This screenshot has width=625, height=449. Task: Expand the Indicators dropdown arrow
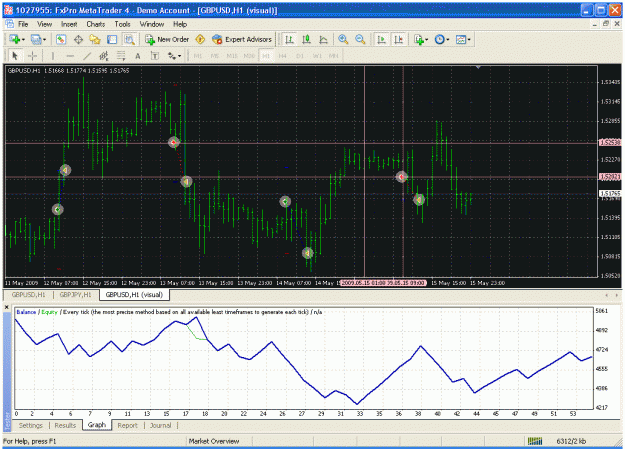(x=426, y=40)
